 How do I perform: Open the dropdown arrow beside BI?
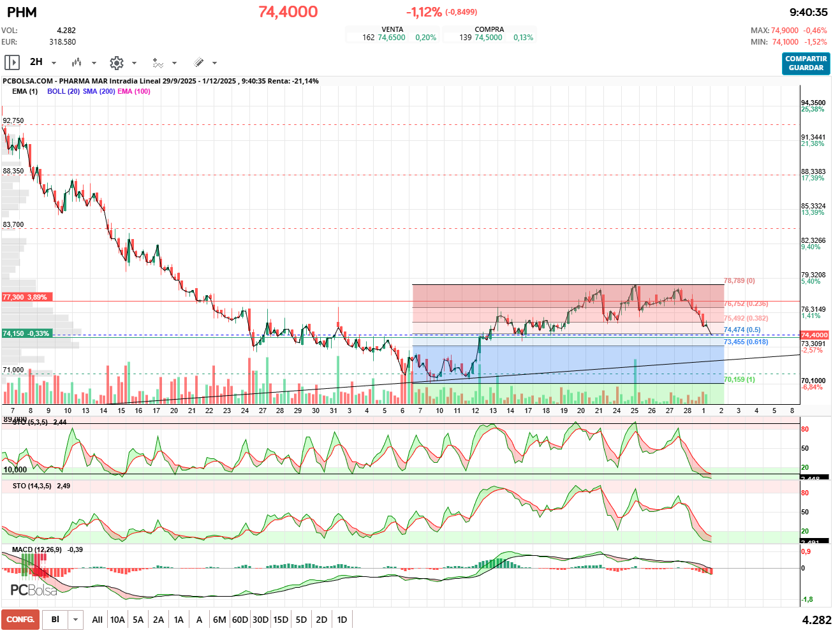[76, 620]
